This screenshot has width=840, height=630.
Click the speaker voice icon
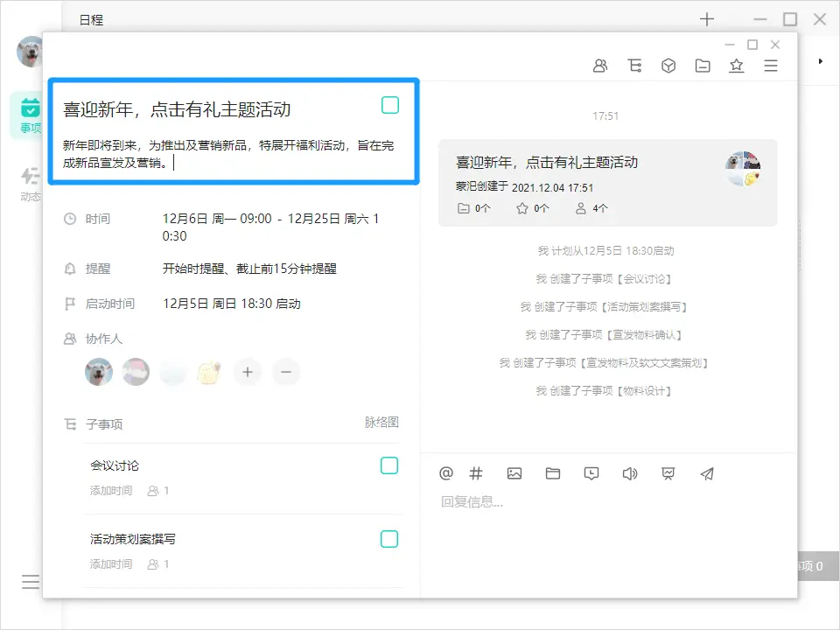coord(630,473)
